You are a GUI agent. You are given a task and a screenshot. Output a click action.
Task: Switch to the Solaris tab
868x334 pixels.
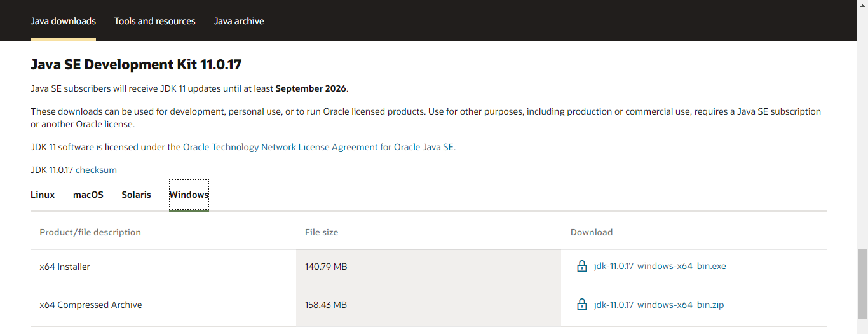point(136,195)
